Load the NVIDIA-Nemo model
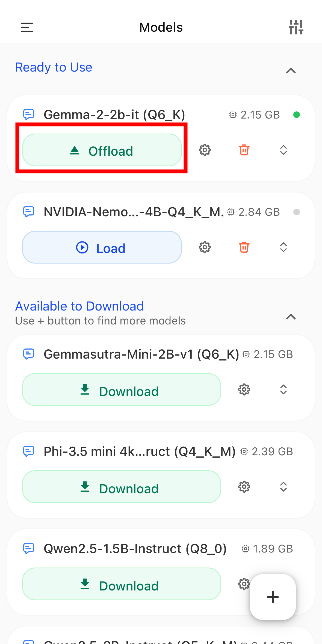322x644 pixels. coord(102,247)
